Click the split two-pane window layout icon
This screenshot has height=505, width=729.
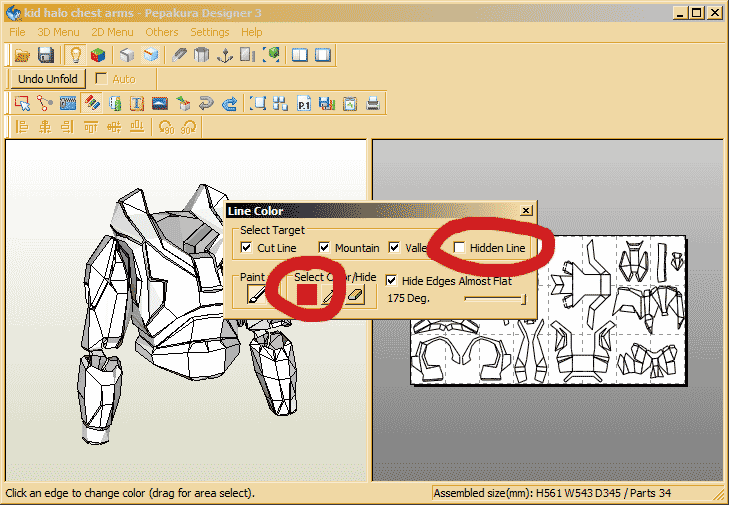click(x=300, y=55)
